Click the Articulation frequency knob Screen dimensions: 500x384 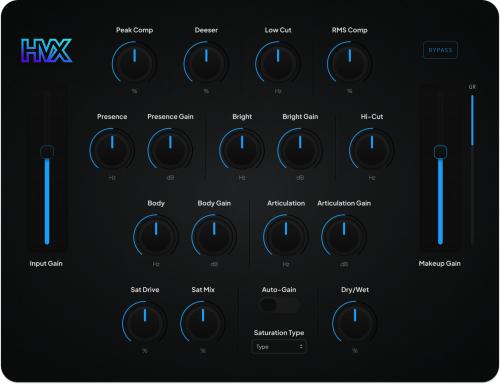[x=286, y=236]
